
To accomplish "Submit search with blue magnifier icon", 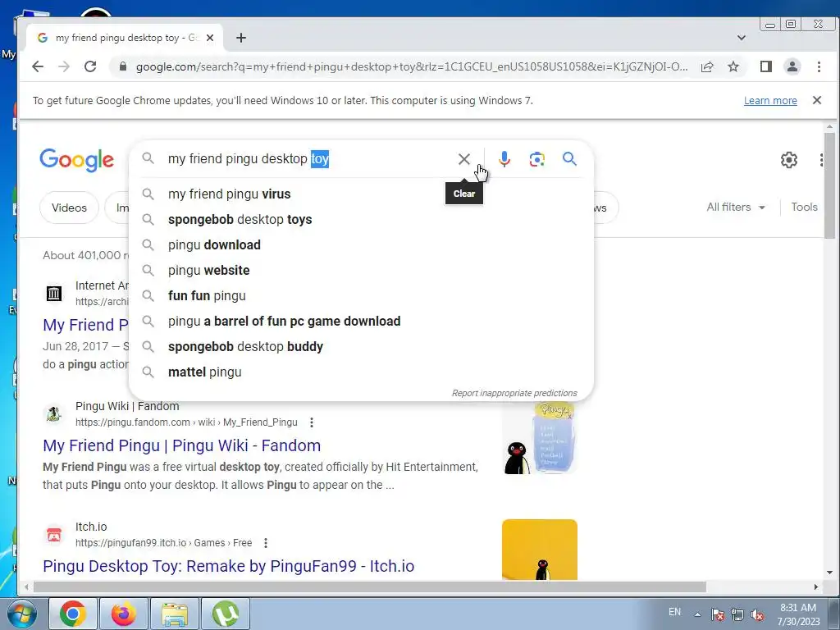I will point(569,159).
